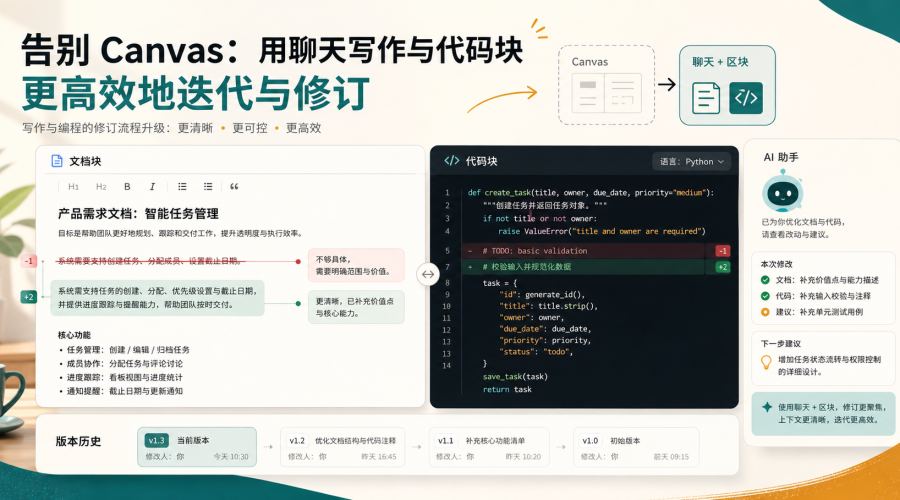This screenshot has height=500, width=900.
Task: Click the document icon beside 文档块
Action: coord(57,161)
